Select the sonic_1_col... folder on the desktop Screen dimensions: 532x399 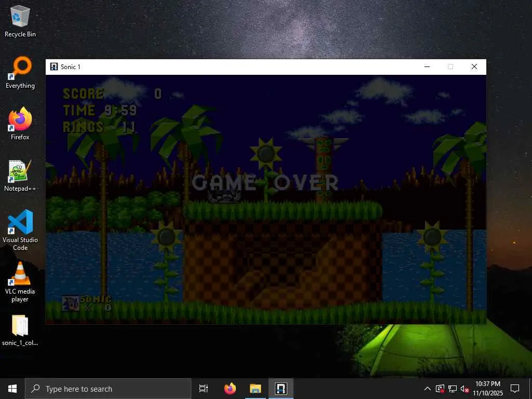pyautogui.click(x=20, y=331)
